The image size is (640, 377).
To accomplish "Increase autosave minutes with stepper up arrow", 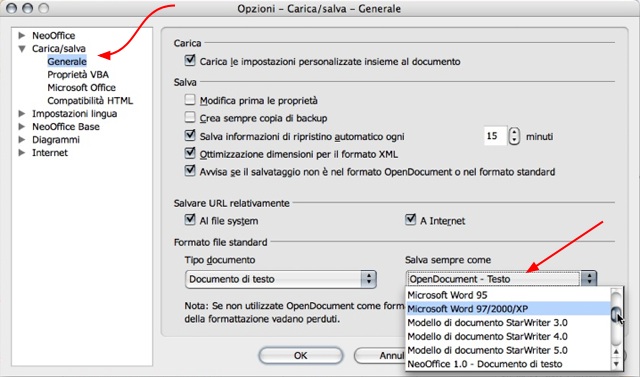I will point(514,132).
